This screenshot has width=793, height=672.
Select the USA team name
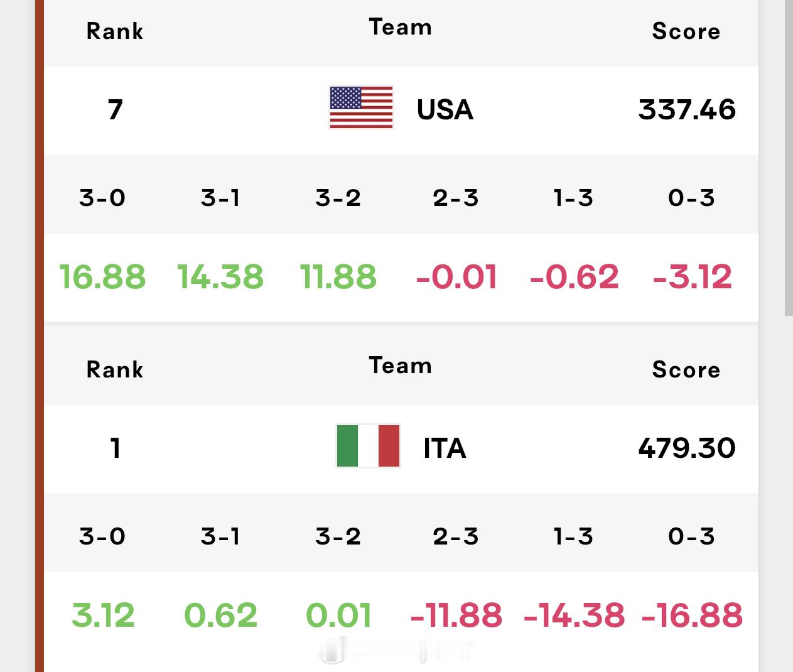[445, 110]
